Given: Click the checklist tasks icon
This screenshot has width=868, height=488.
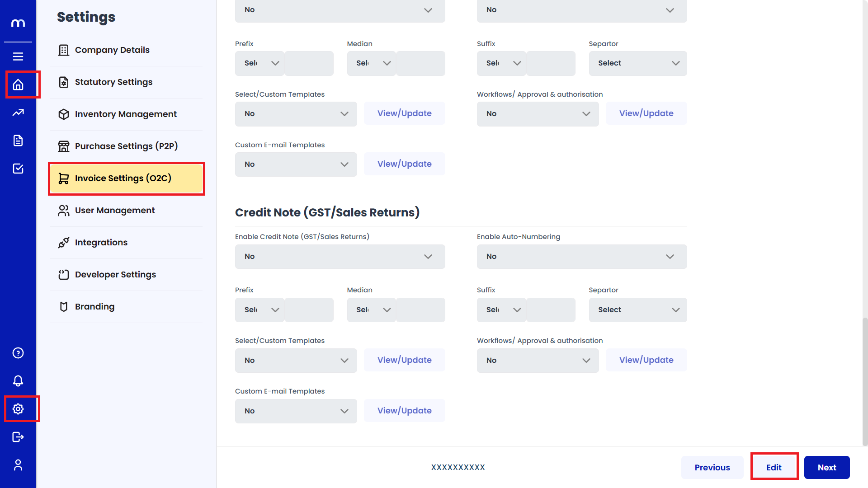Looking at the screenshot, I should click(18, 169).
